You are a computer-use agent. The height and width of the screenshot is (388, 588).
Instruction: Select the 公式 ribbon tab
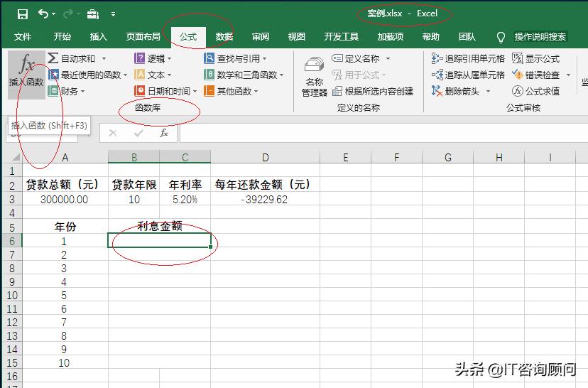(x=188, y=37)
